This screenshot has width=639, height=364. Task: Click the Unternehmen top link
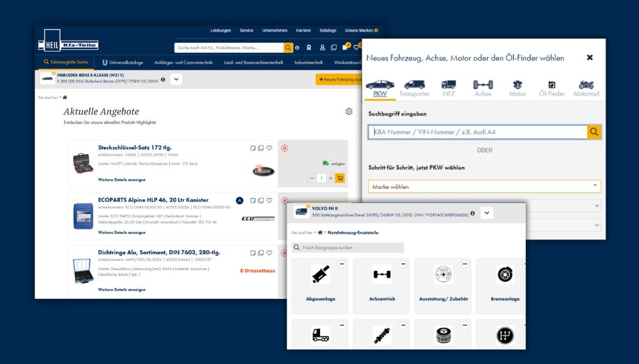275,31
